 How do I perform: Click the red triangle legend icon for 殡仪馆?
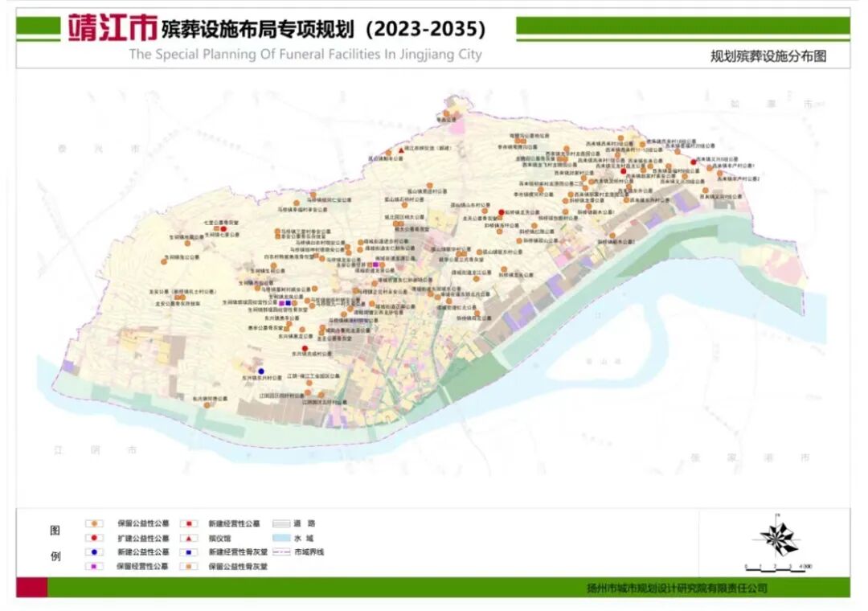click(x=189, y=538)
